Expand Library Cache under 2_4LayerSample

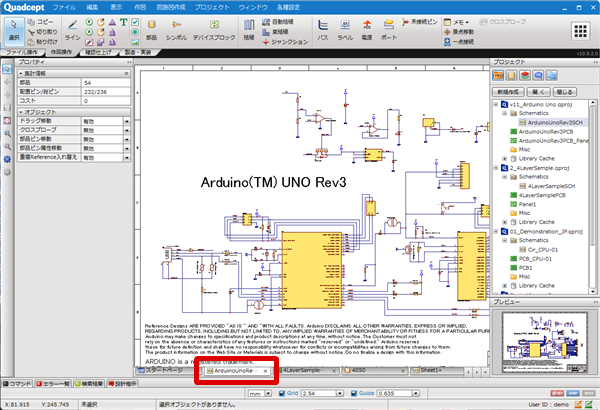tap(504, 222)
